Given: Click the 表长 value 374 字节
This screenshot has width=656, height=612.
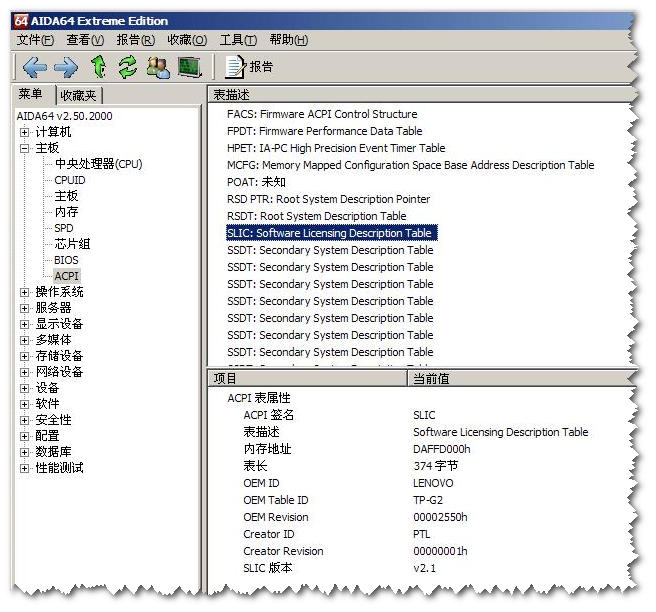Looking at the screenshot, I should pyautogui.click(x=436, y=466).
